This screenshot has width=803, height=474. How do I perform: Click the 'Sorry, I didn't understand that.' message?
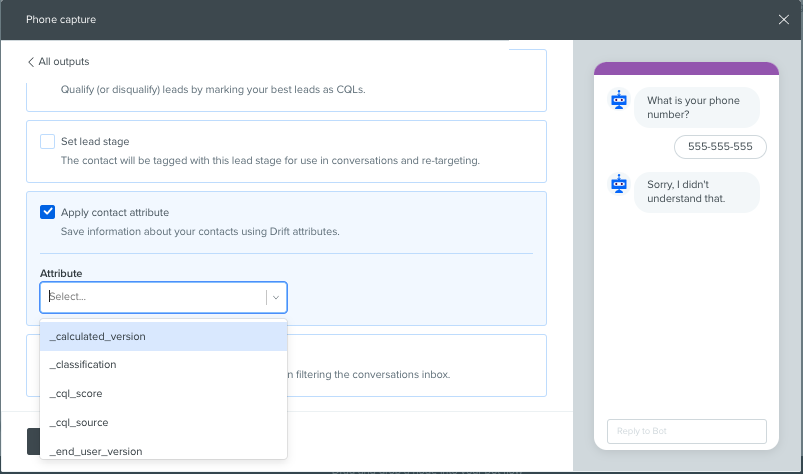pos(696,192)
